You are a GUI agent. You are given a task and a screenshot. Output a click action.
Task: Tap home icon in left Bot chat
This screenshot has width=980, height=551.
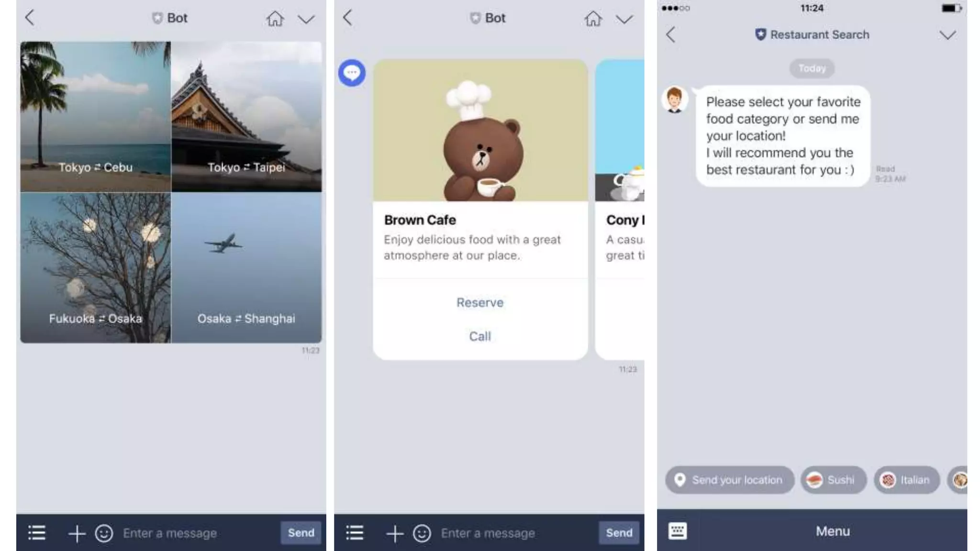(275, 19)
